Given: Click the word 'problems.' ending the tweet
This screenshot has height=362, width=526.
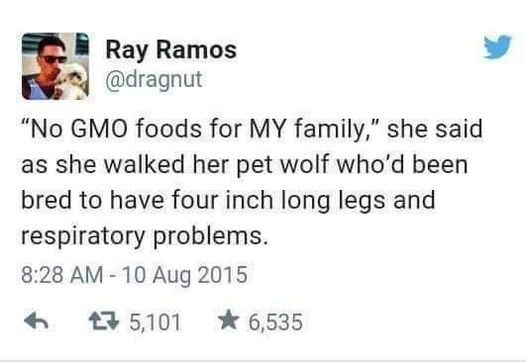Looking at the screenshot, I should click(211, 236).
